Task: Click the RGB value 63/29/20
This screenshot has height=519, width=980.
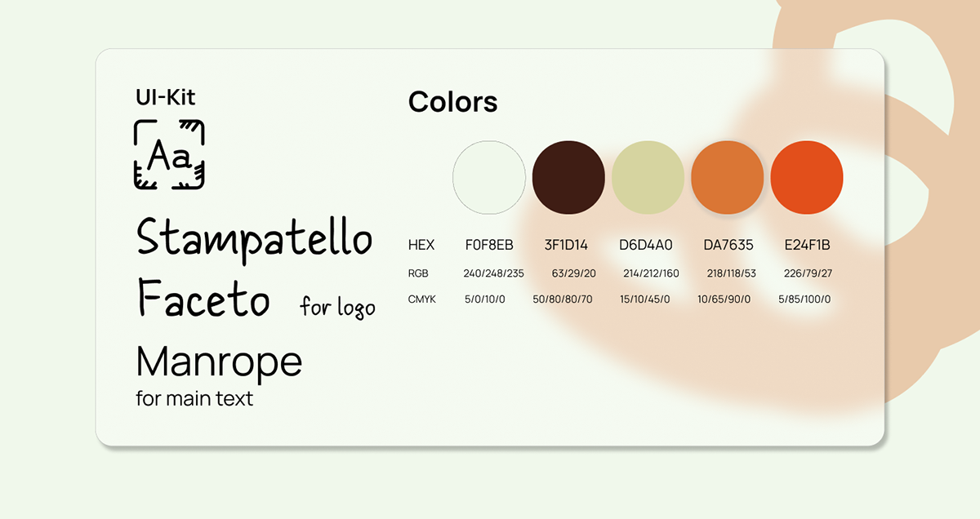Action: [574, 273]
